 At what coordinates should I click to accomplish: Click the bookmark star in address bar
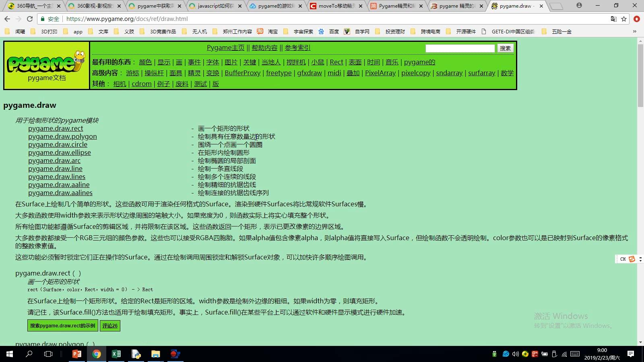pos(624,19)
